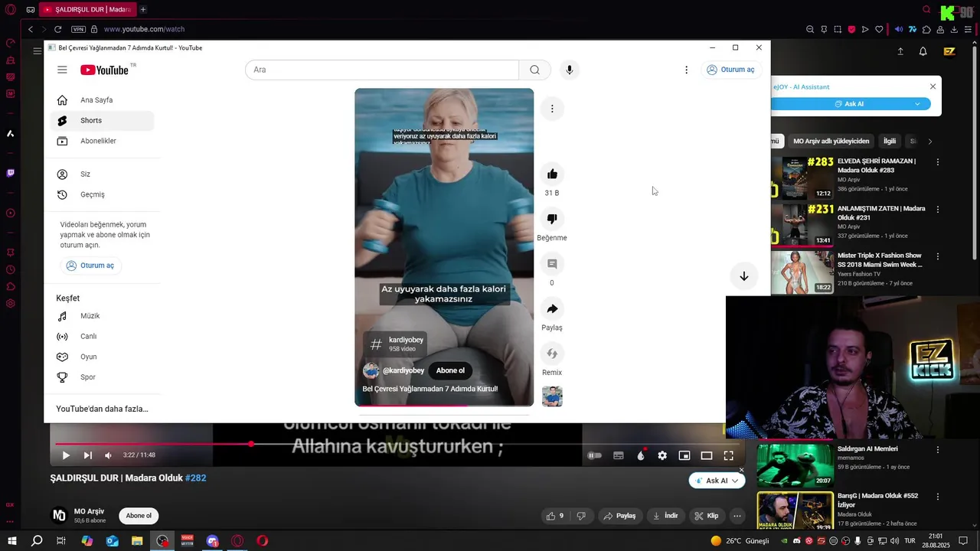The width and height of the screenshot is (980, 551).
Task: Select Shorts in YouTube sidebar
Action: (x=102, y=120)
